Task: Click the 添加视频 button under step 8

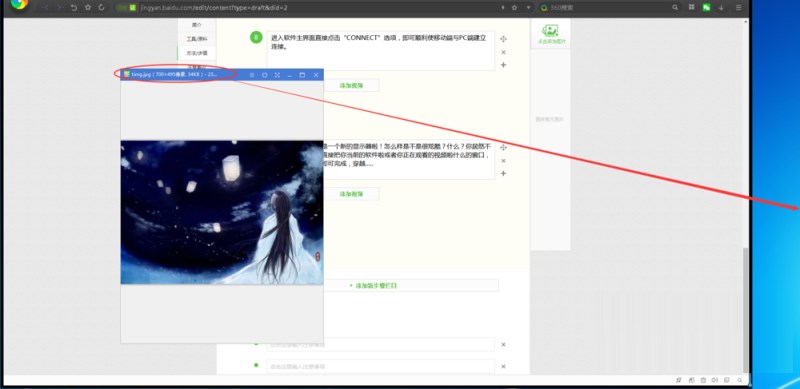Action: (352, 86)
